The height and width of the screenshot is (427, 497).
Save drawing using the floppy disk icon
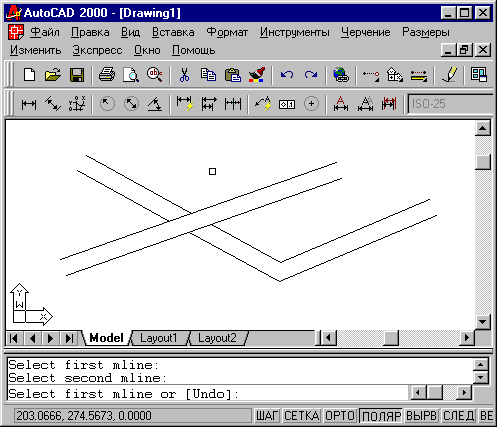pos(77,75)
